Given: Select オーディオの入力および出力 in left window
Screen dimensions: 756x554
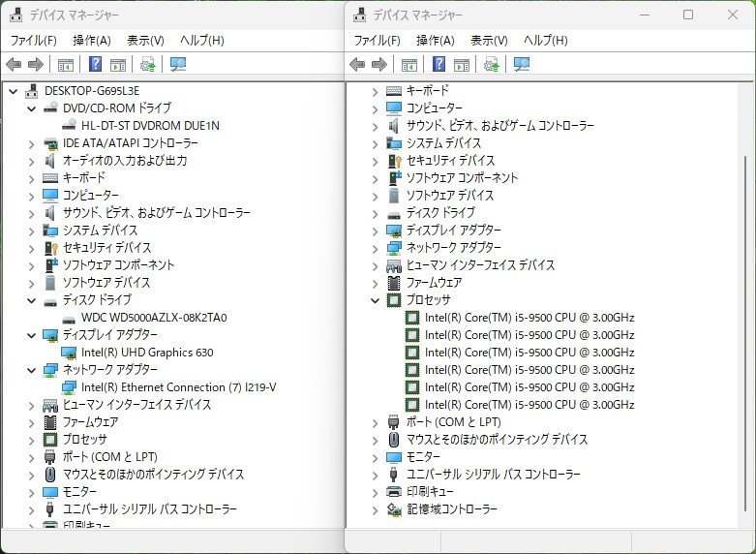Looking at the screenshot, I should tap(125, 161).
